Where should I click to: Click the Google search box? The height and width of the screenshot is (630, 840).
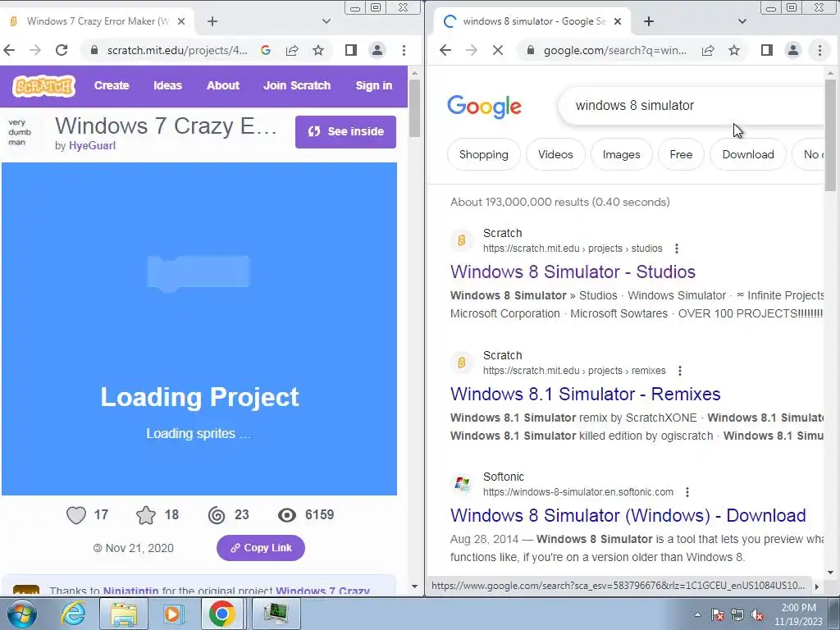pyautogui.click(x=691, y=106)
